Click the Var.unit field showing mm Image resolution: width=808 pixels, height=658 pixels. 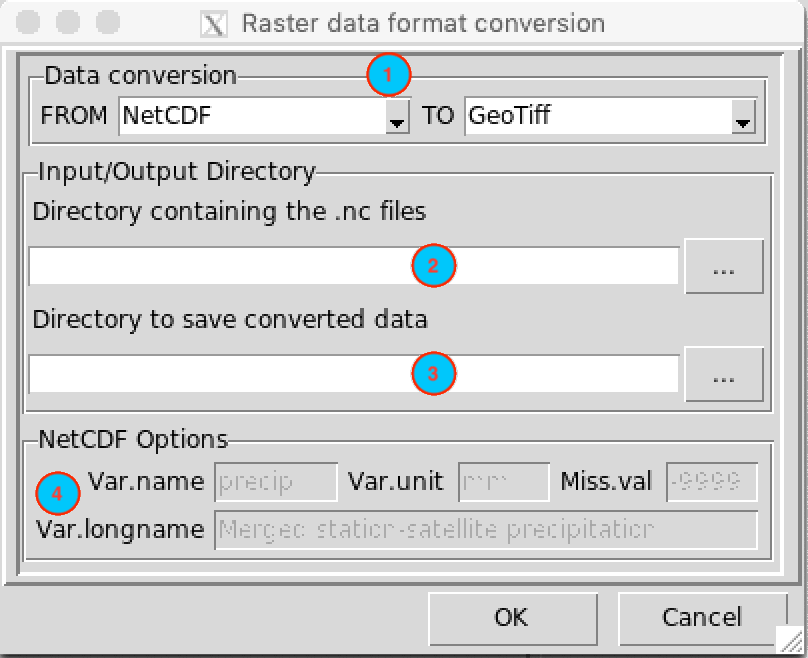coord(503,481)
